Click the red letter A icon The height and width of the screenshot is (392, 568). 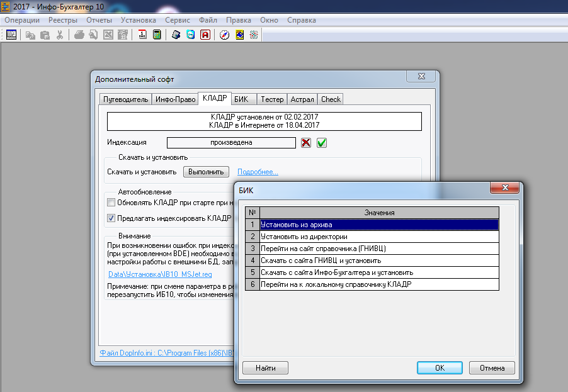click(205, 35)
